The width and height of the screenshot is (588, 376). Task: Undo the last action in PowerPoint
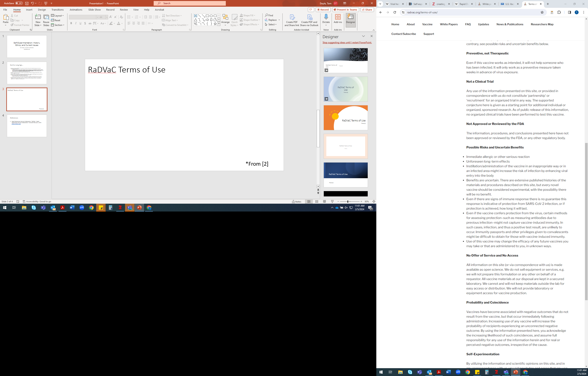click(32, 3)
